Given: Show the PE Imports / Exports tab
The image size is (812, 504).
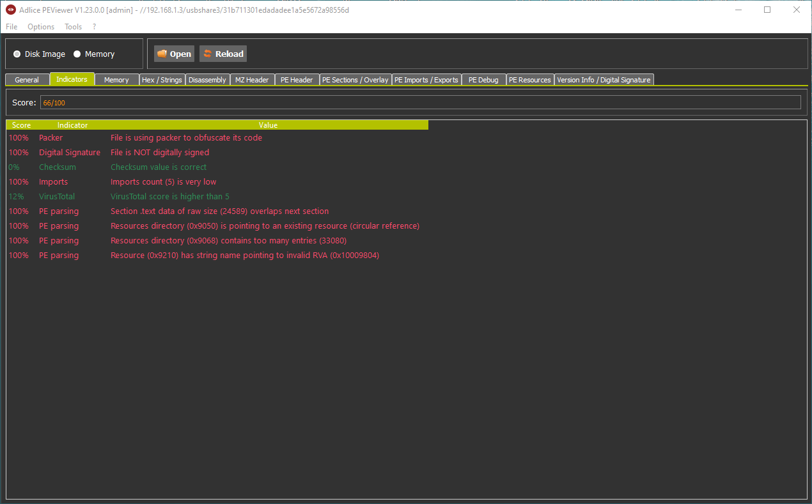Looking at the screenshot, I should (426, 80).
